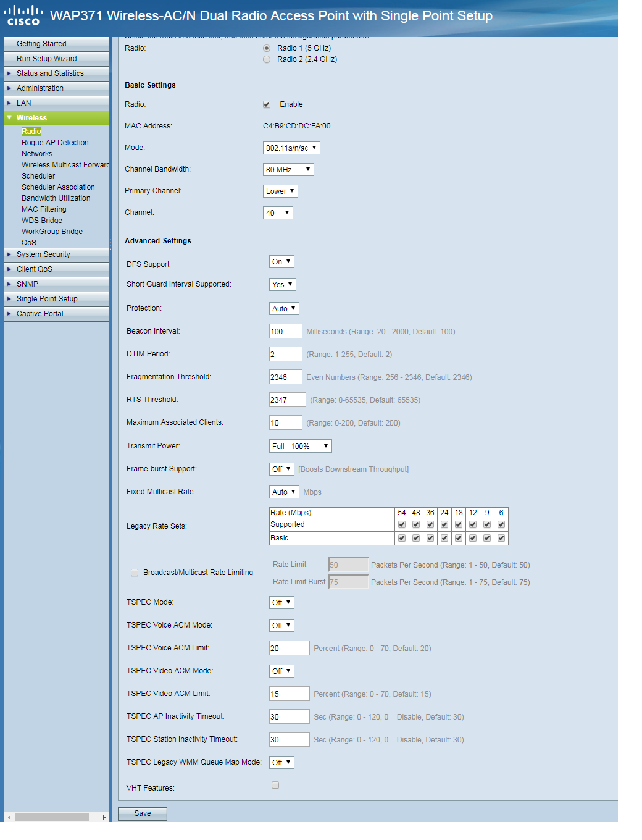Edit the TSPEC Video ACM Limit field
The width and height of the screenshot is (642, 840).
(290, 694)
